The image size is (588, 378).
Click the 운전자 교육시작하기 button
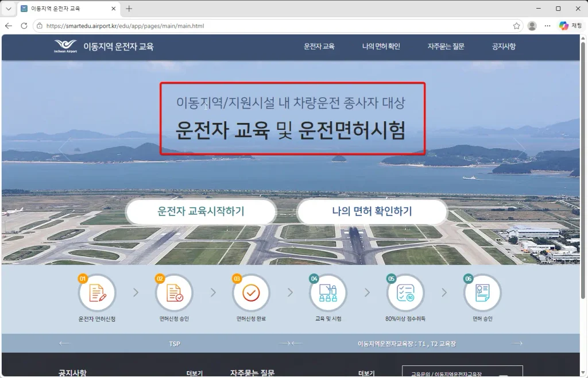click(201, 211)
